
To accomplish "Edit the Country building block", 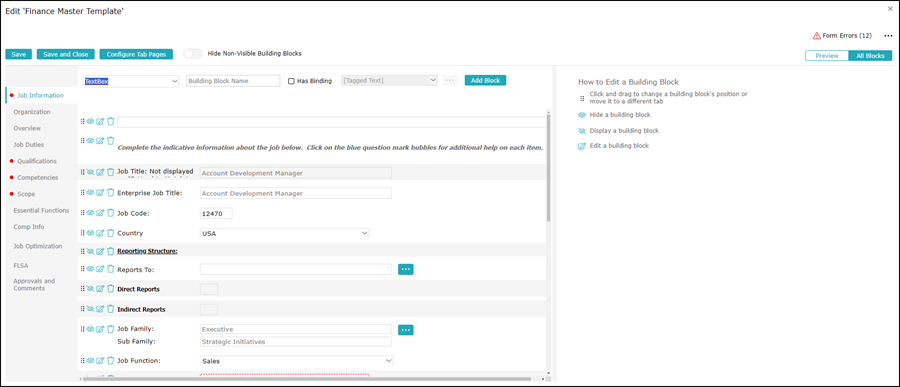I will click(x=100, y=233).
